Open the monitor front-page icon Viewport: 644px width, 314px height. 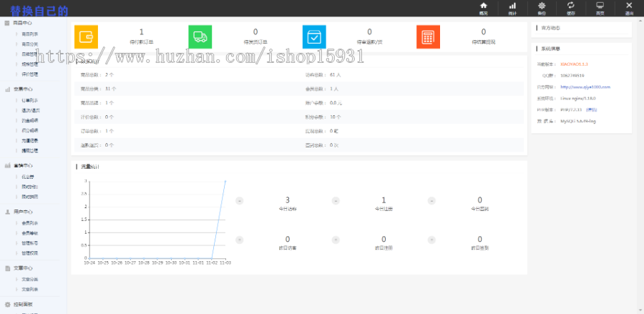(x=600, y=7)
